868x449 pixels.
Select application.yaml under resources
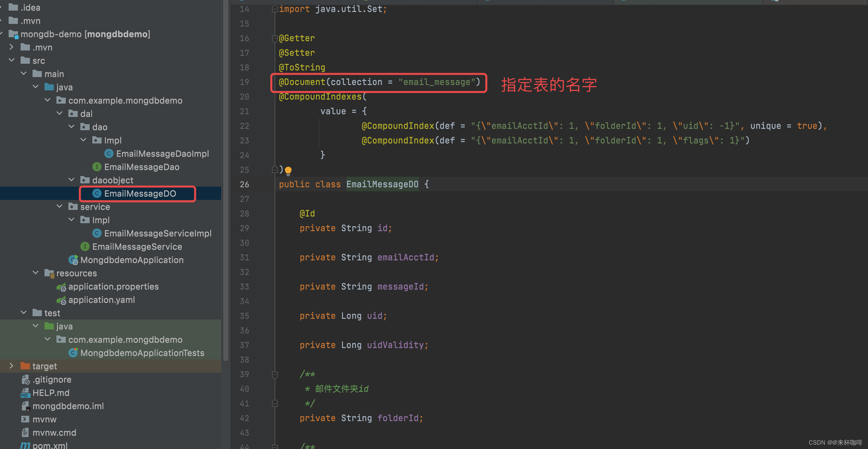coord(101,300)
